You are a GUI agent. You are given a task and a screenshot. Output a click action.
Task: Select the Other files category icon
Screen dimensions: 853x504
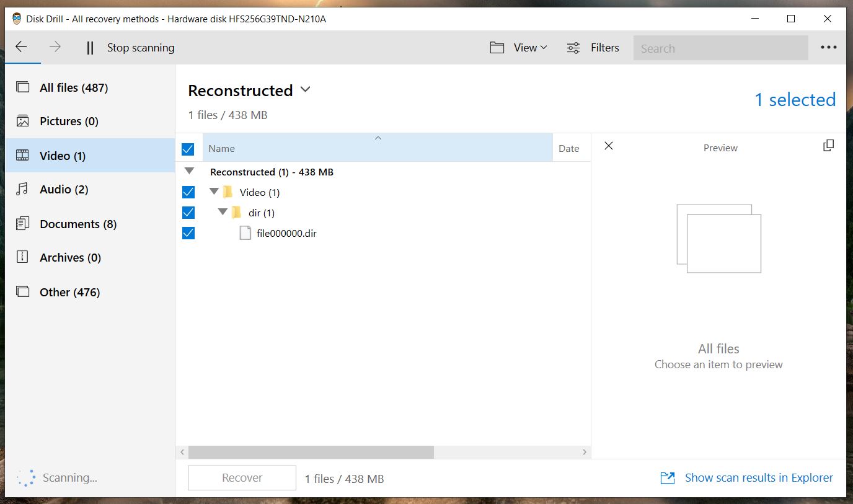pos(21,292)
